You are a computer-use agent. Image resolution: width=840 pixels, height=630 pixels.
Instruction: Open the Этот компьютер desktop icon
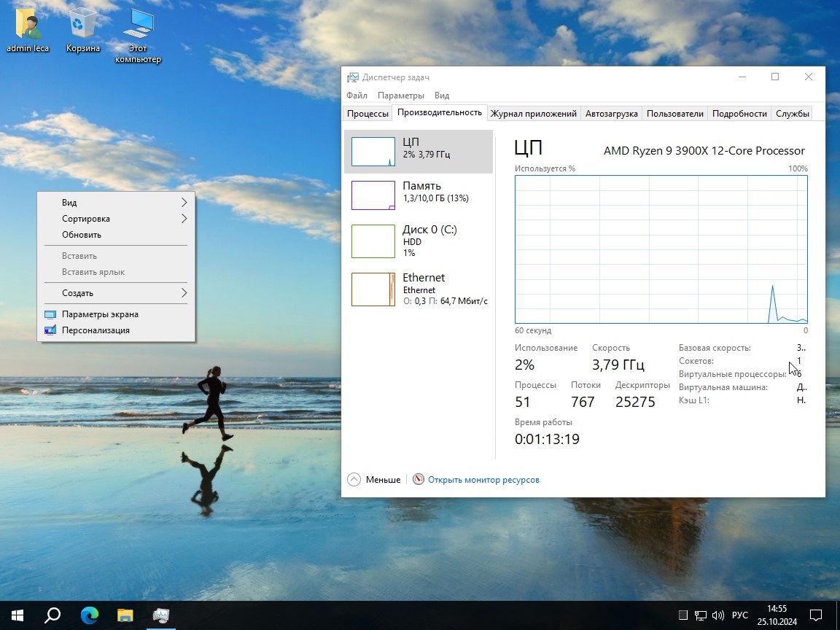(x=138, y=26)
